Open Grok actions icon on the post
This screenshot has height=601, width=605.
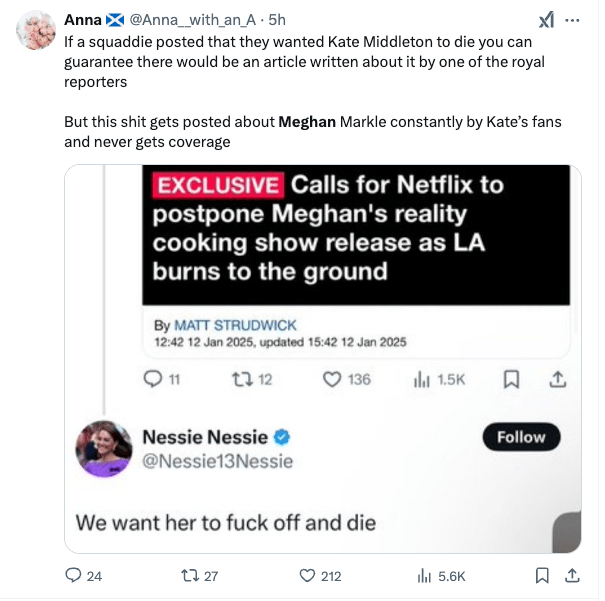pyautogui.click(x=547, y=20)
